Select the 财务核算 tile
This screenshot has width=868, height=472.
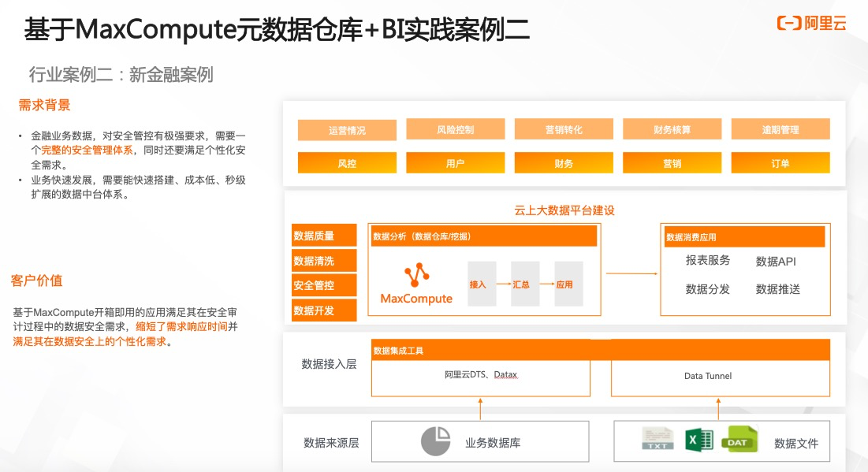(672, 129)
